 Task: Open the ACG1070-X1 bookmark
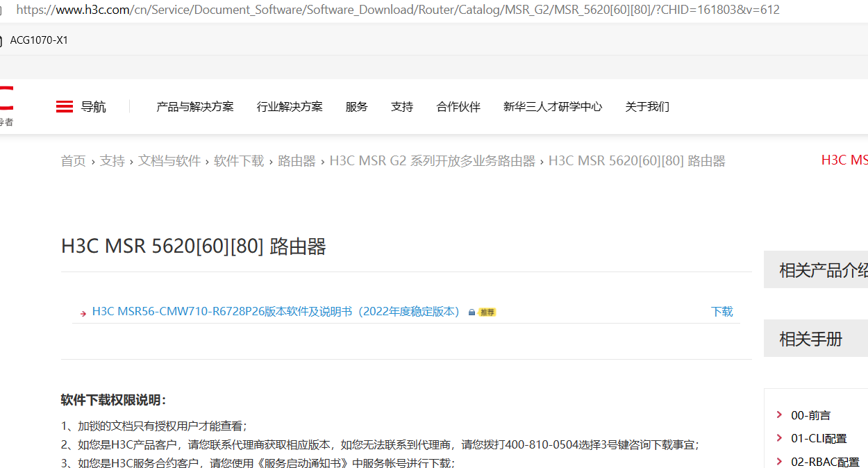click(39, 40)
